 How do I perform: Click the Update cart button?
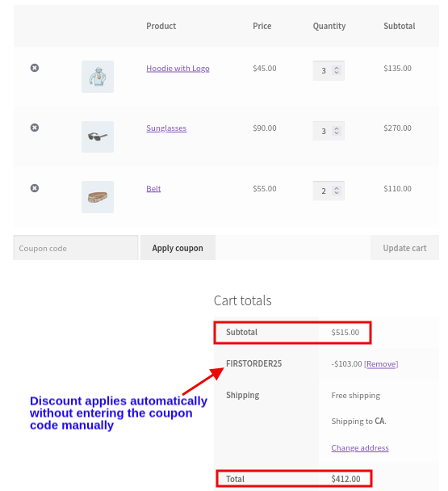tap(404, 248)
